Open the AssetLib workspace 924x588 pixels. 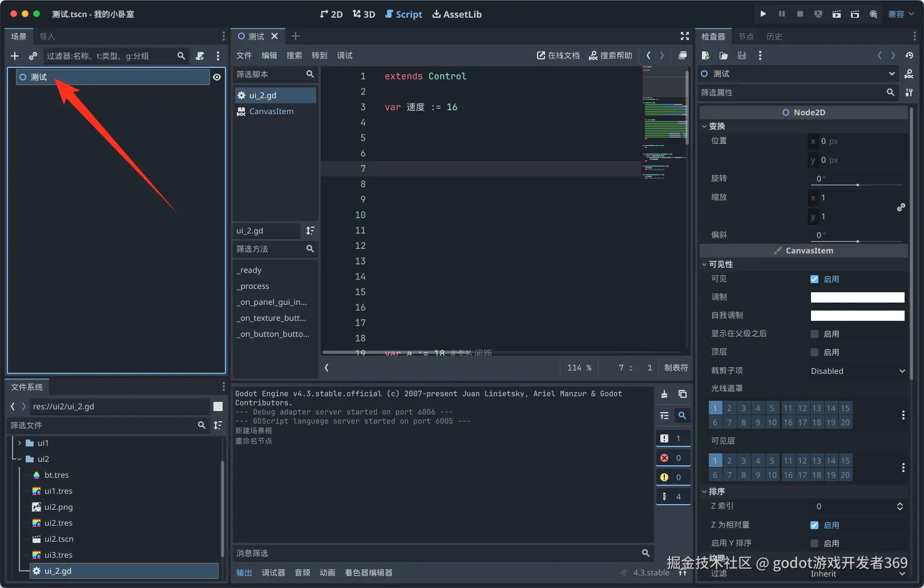coord(457,14)
